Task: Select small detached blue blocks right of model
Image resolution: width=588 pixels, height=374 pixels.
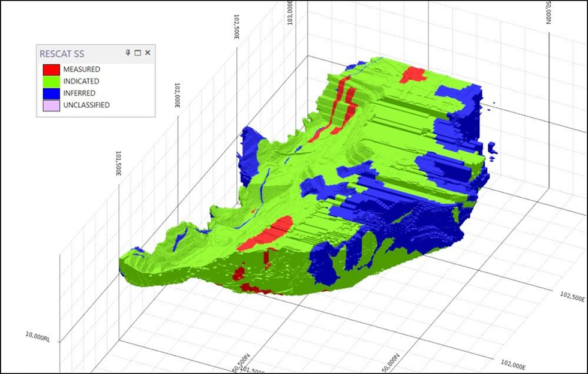Action: point(493,147)
